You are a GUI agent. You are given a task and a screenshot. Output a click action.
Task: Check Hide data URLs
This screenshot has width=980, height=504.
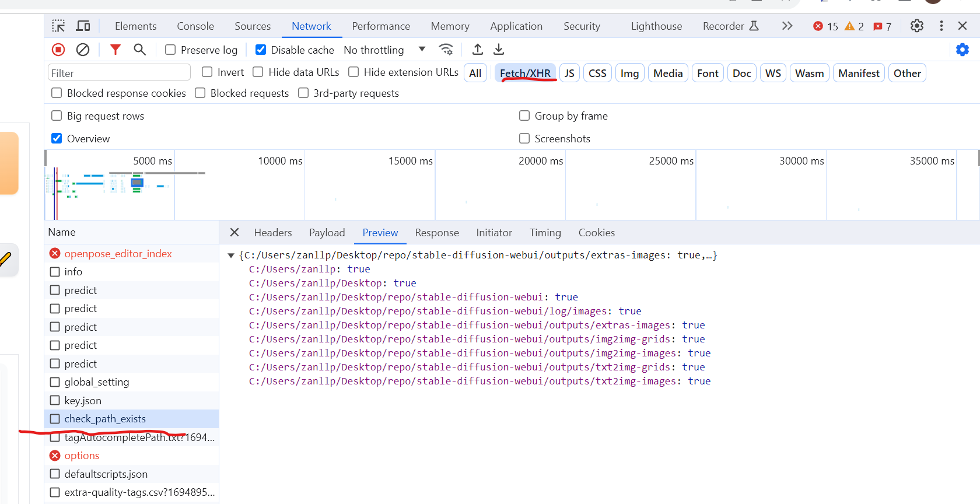pos(258,72)
